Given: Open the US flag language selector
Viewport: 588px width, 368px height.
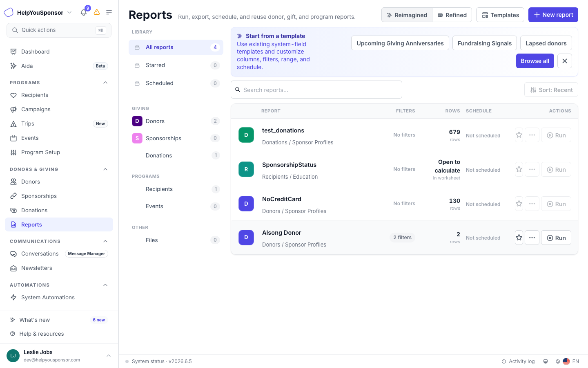Looking at the screenshot, I should (571, 361).
